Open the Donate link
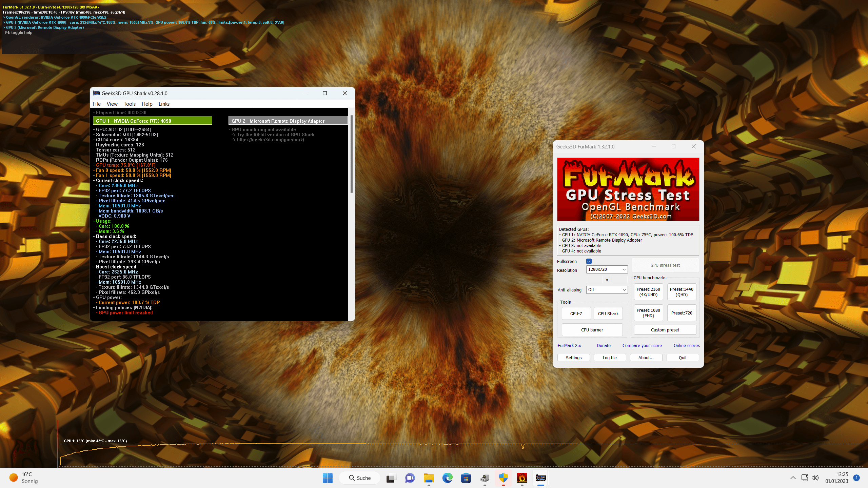The height and width of the screenshot is (488, 868). (x=604, y=346)
